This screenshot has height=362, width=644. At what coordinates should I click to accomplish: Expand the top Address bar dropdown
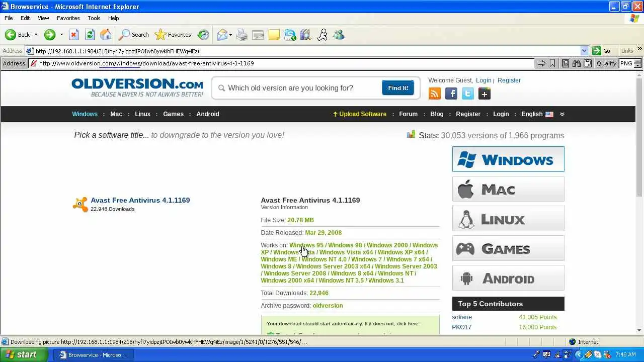click(x=584, y=51)
